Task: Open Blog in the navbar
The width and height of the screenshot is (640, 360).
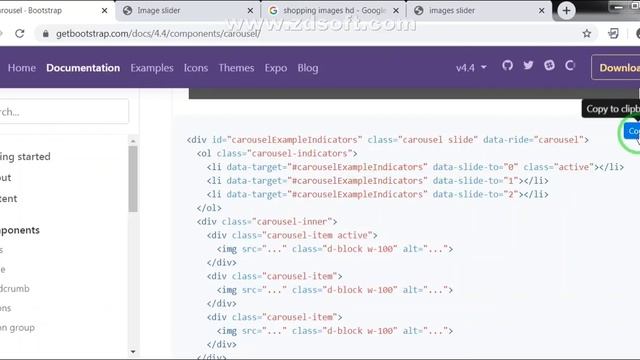Action: point(308,68)
